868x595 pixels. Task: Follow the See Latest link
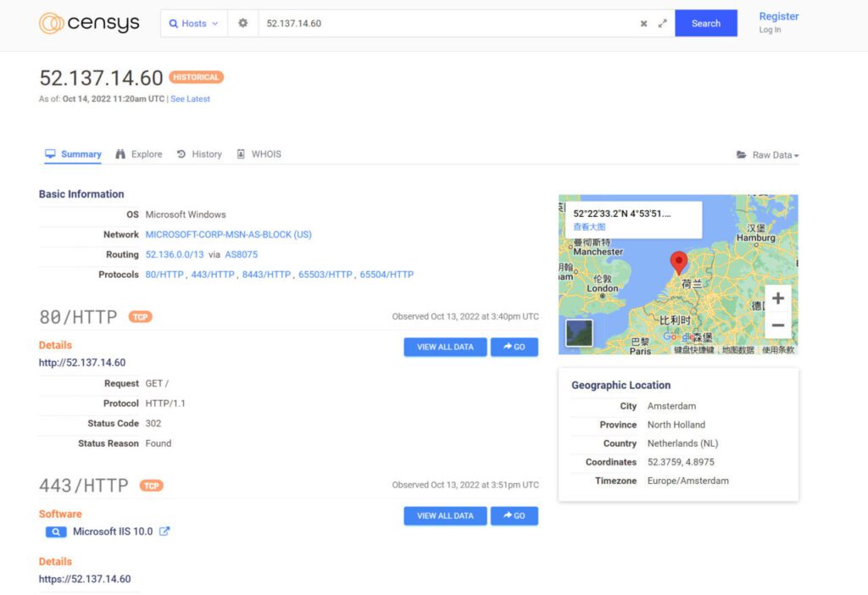pyautogui.click(x=190, y=99)
